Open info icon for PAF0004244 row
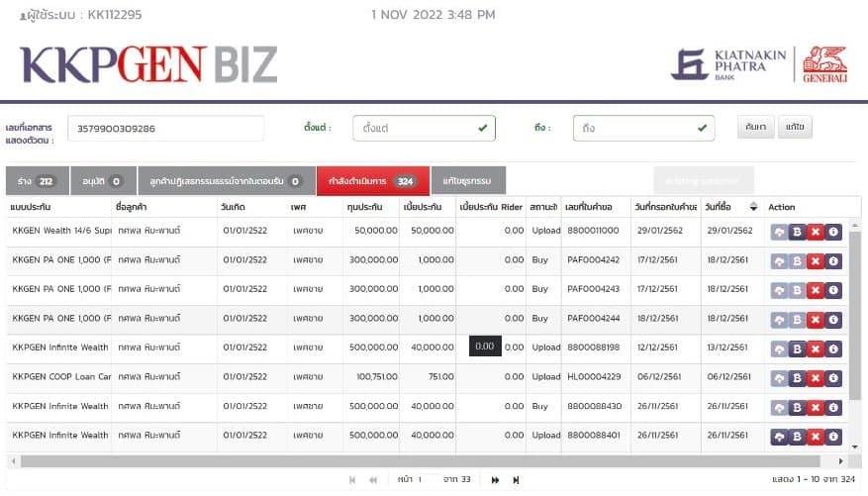868x496 pixels. 833,319
